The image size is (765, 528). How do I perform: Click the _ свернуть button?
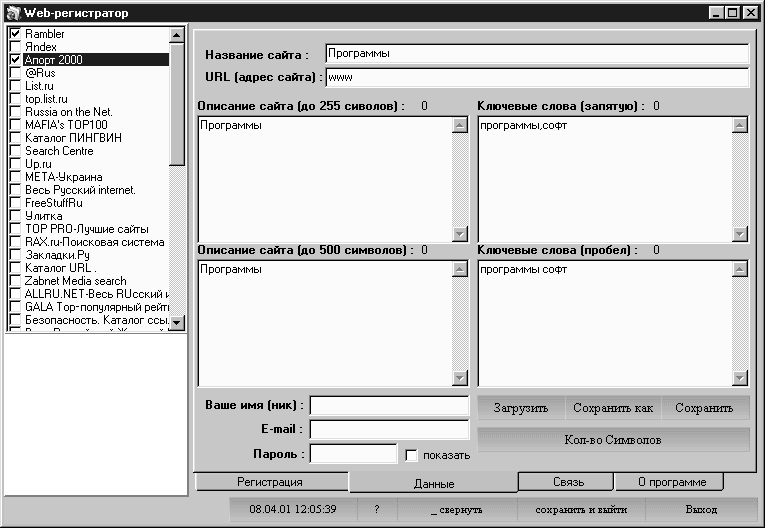[x=457, y=509]
